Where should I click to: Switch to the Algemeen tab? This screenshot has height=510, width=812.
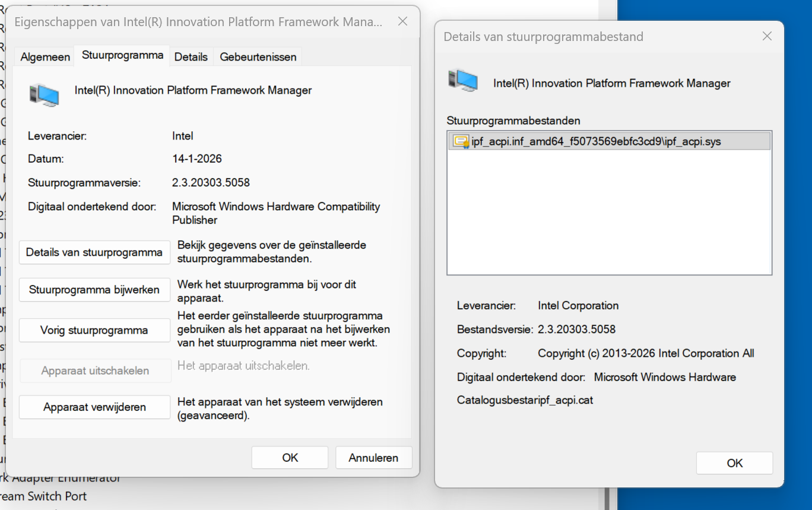coord(45,57)
